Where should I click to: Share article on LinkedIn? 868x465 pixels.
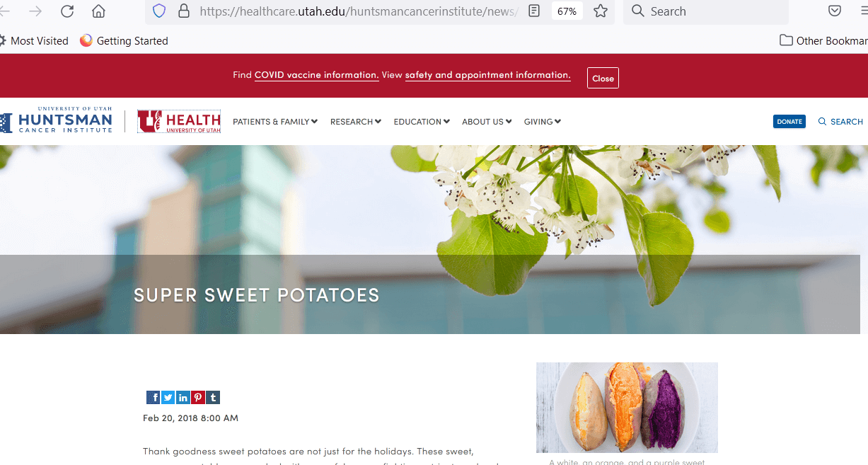[183, 398]
